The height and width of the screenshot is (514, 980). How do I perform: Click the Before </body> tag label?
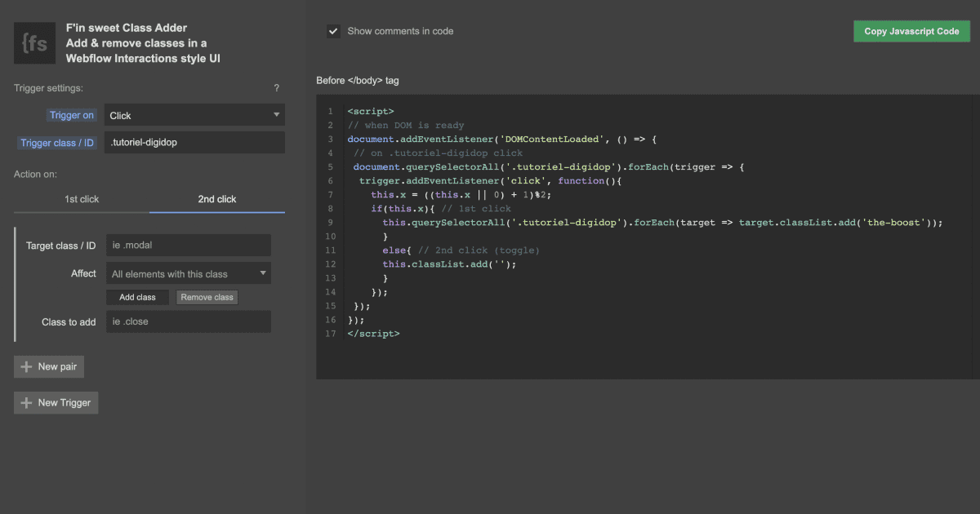point(358,81)
